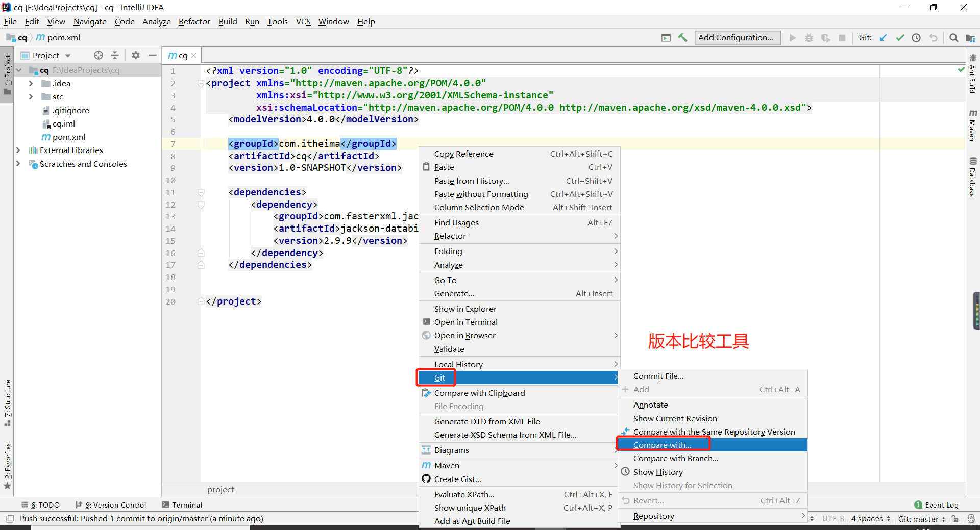Click Add Configuration... button
The width and height of the screenshot is (980, 530).
(x=737, y=38)
